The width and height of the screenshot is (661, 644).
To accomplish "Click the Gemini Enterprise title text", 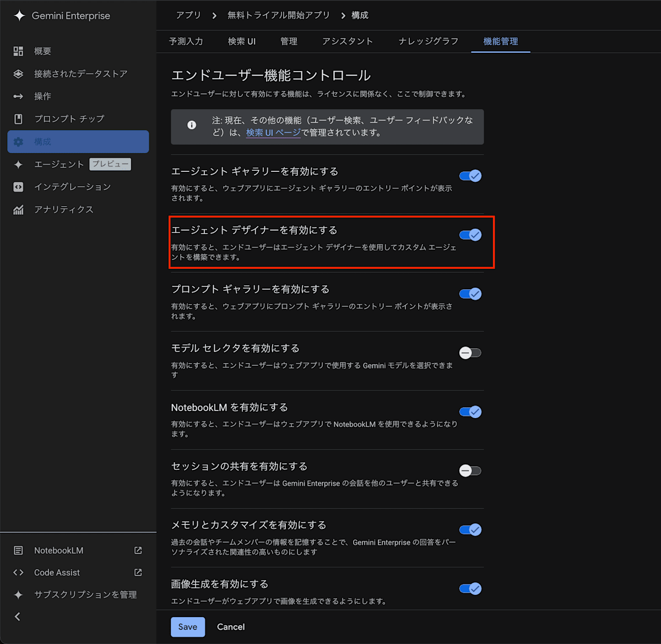I will click(71, 16).
